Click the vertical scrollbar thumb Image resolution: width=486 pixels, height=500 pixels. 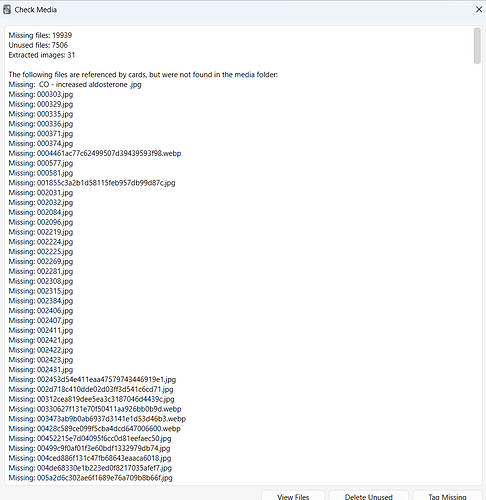[x=477, y=46]
